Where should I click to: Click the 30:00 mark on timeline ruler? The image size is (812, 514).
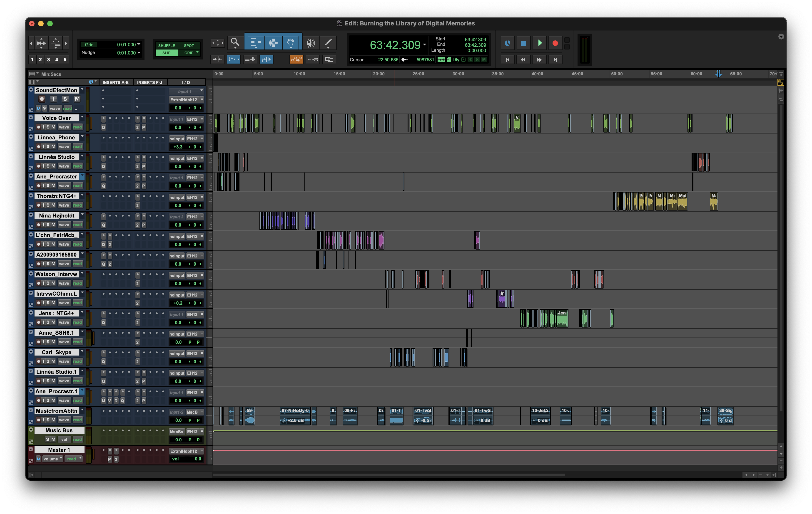tap(458, 74)
